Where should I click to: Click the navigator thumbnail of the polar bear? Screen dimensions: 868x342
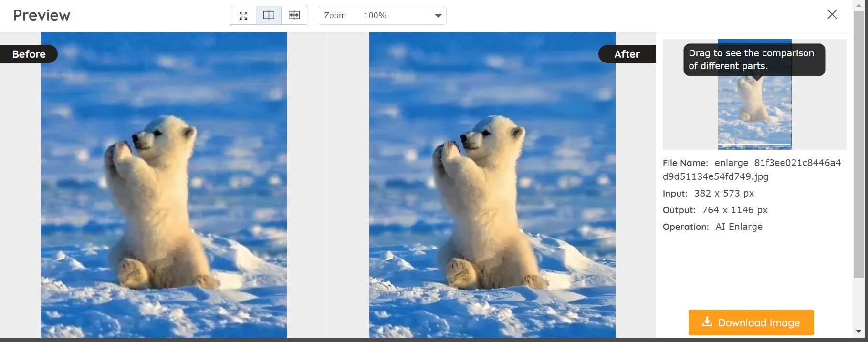click(754, 114)
